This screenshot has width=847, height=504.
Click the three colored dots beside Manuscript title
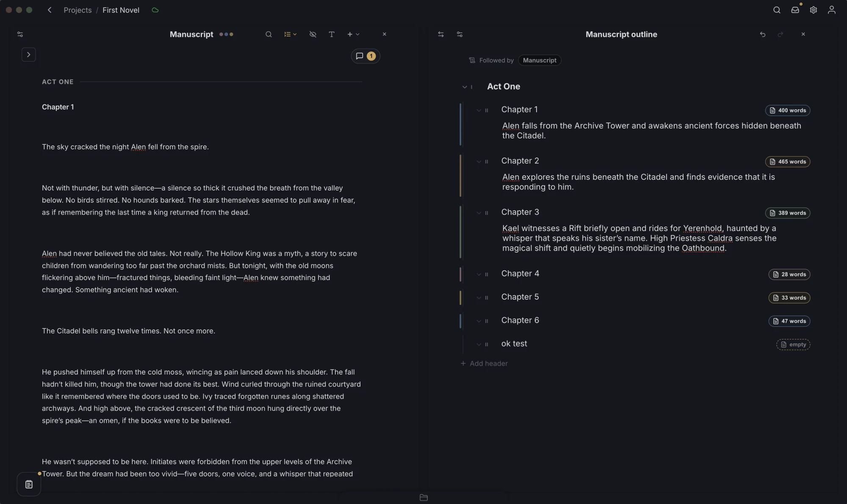point(226,34)
